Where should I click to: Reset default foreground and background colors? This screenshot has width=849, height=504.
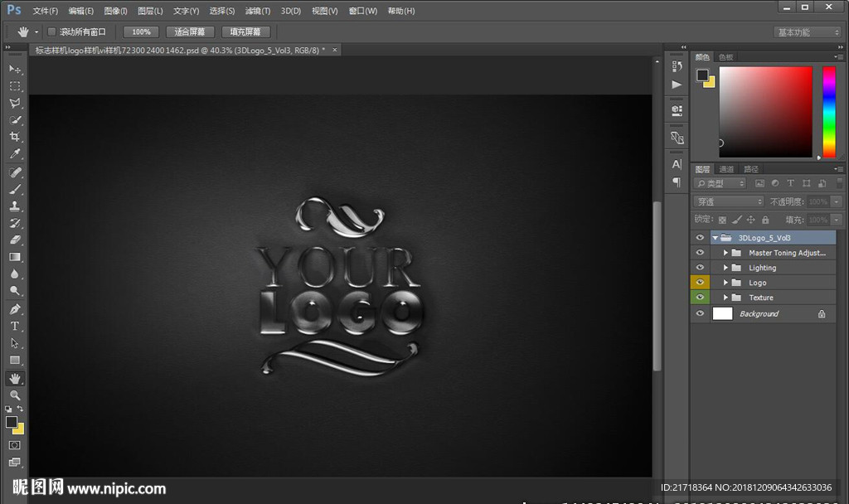8,409
